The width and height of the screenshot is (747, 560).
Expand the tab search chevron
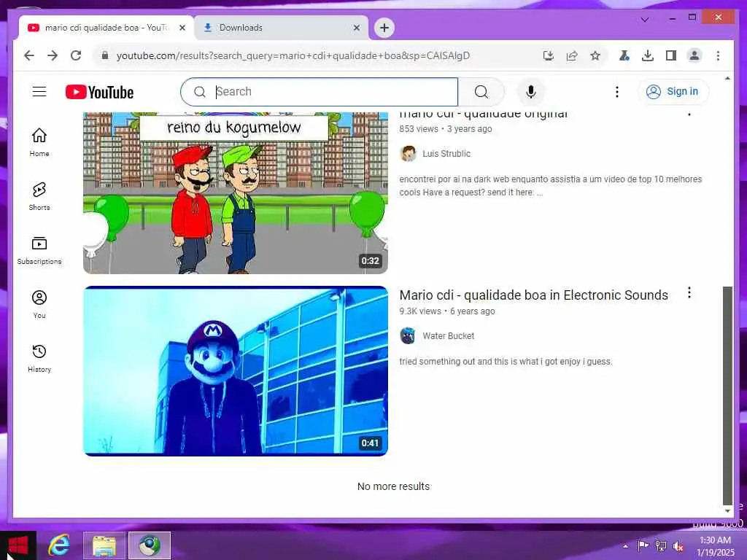pos(645,20)
